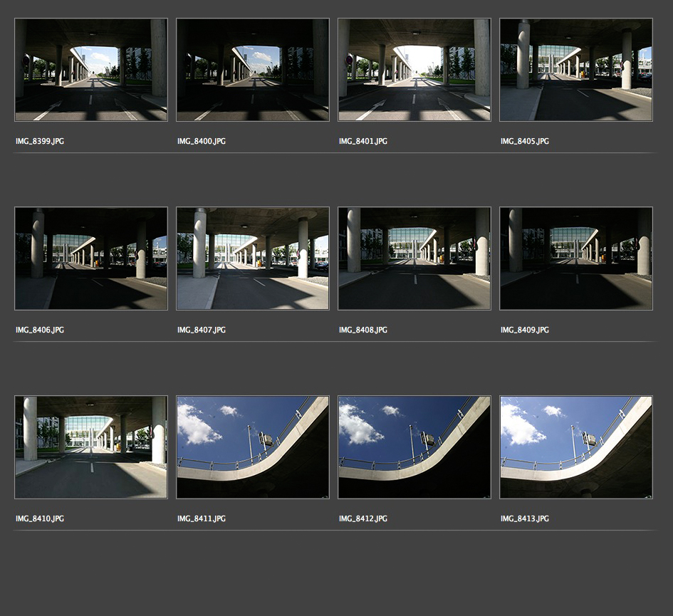Select the IMG_8406.JPG filename text
Image resolution: width=673 pixels, height=616 pixels.
tap(40, 330)
